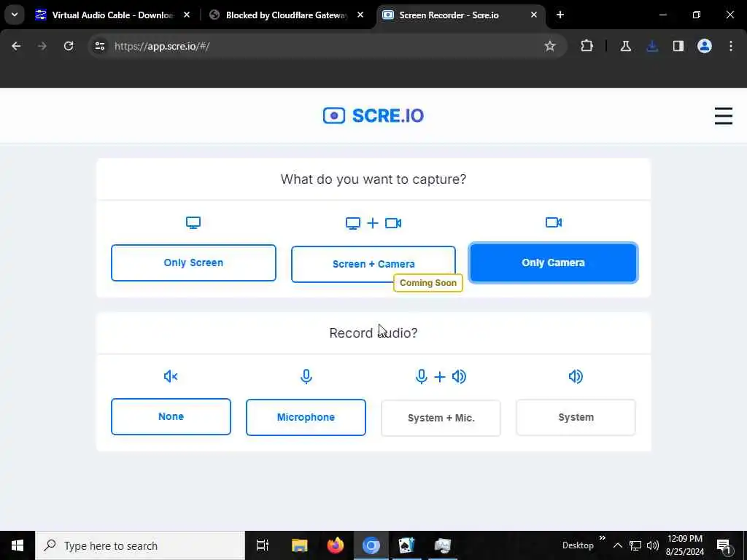Click the microphone icon above Microphone
The height and width of the screenshot is (560, 747).
(x=306, y=377)
